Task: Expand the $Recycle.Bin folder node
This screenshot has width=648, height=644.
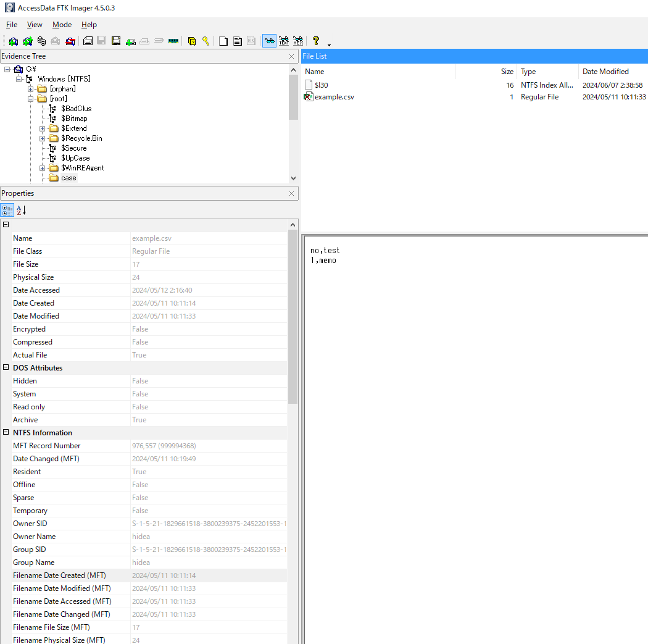Action: click(x=42, y=138)
